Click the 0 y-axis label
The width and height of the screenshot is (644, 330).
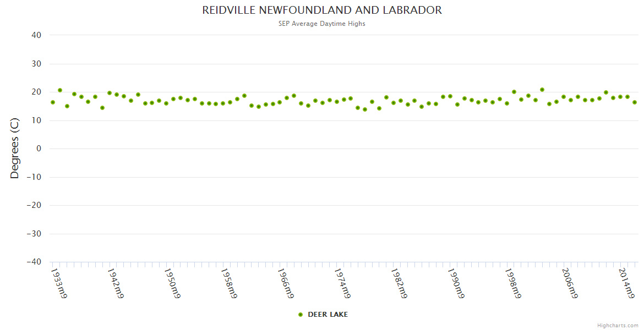point(39,148)
